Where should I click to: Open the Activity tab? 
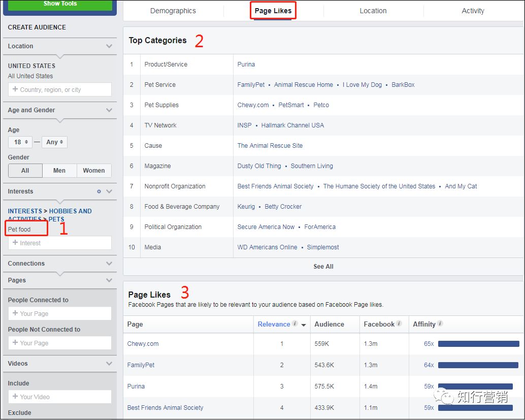point(473,11)
